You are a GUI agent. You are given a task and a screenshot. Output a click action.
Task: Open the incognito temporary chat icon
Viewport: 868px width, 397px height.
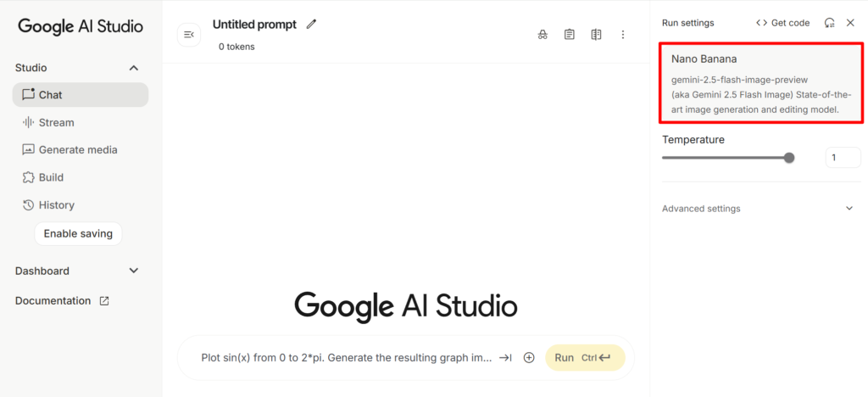coord(542,35)
